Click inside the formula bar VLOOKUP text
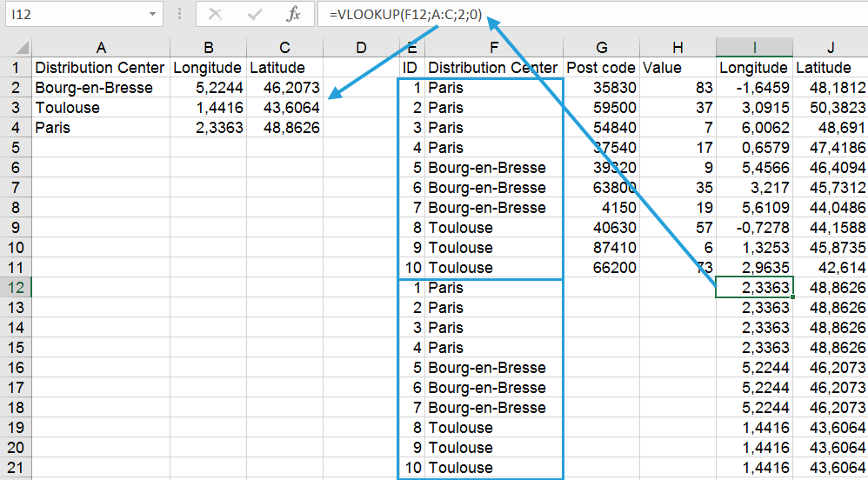 [x=405, y=15]
